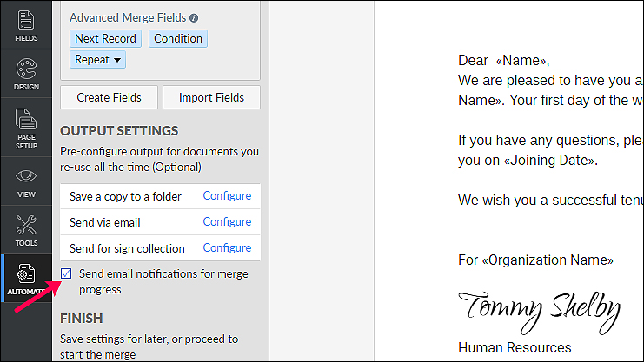Click the Create Fields button
The height and width of the screenshot is (362, 644).
pyautogui.click(x=109, y=97)
